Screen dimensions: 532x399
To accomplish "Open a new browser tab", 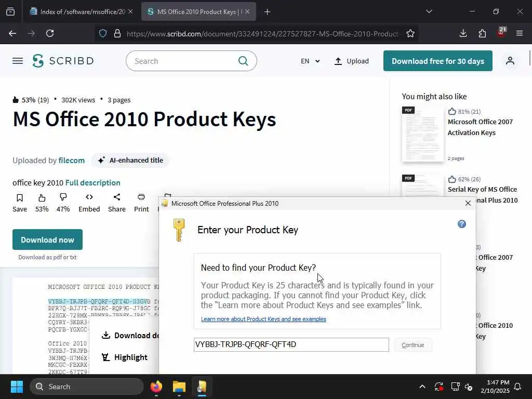I will 268,12.
